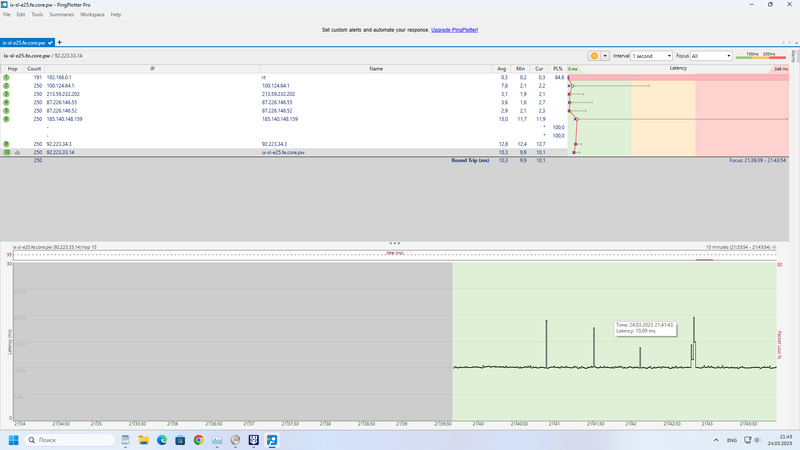Viewport: 800px width, 450px height.
Task: Select hop 10 green circle icon
Action: pyautogui.click(x=7, y=152)
